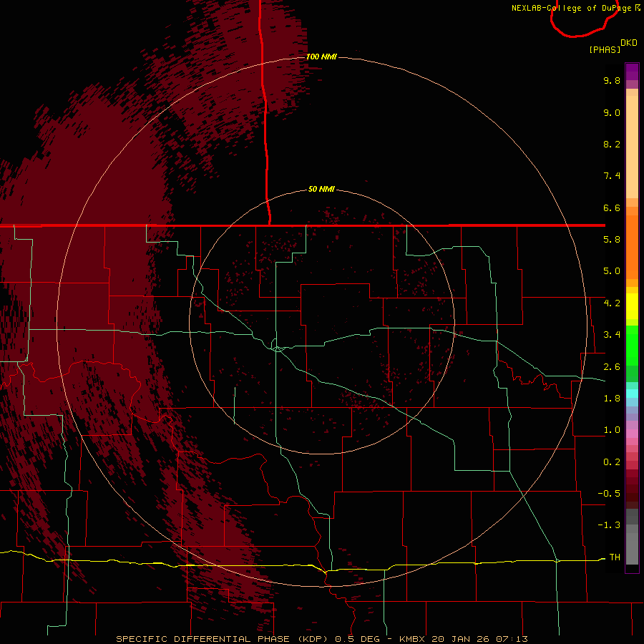Click the DKD label above the color scale
This screenshot has width=644, height=644.
click(629, 43)
